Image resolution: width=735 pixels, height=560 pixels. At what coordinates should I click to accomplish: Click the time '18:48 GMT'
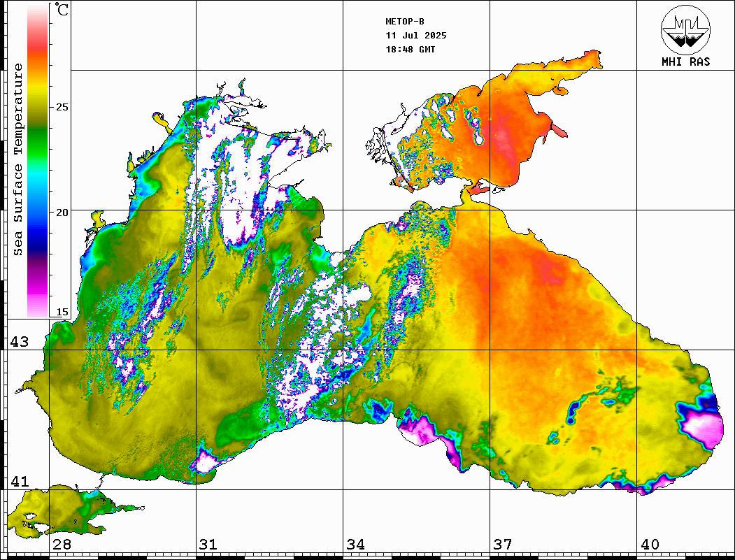coord(410,50)
